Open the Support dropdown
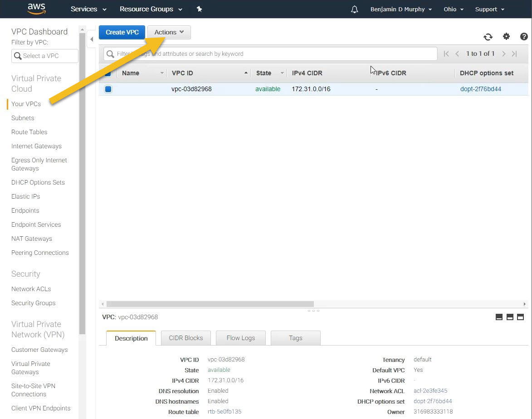 489,9
